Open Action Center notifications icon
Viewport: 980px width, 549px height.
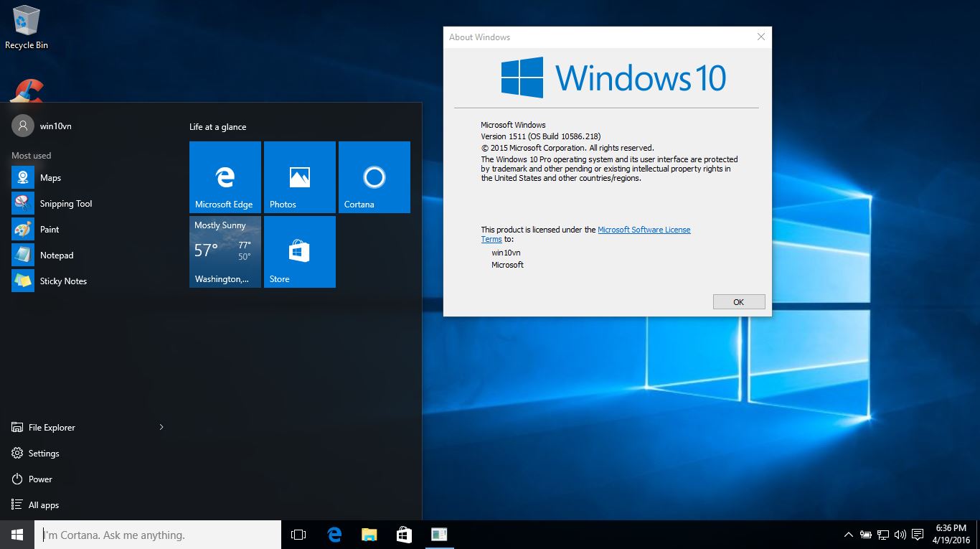tap(918, 535)
